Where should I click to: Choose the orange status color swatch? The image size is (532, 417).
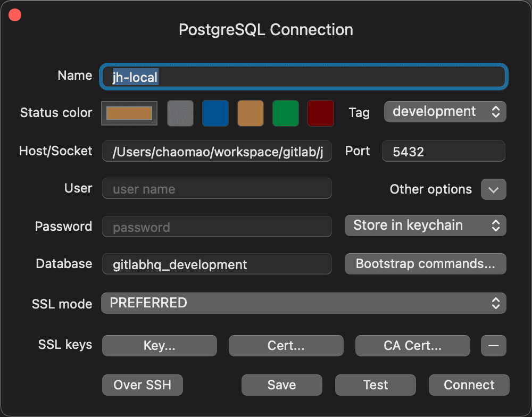point(251,113)
